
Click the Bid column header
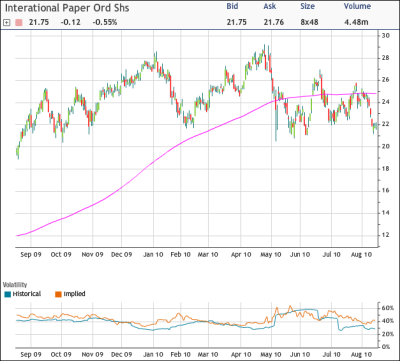click(233, 6)
